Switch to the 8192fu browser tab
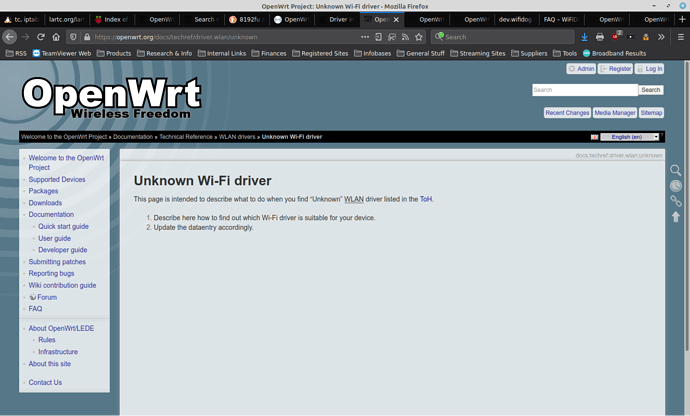 click(x=247, y=19)
